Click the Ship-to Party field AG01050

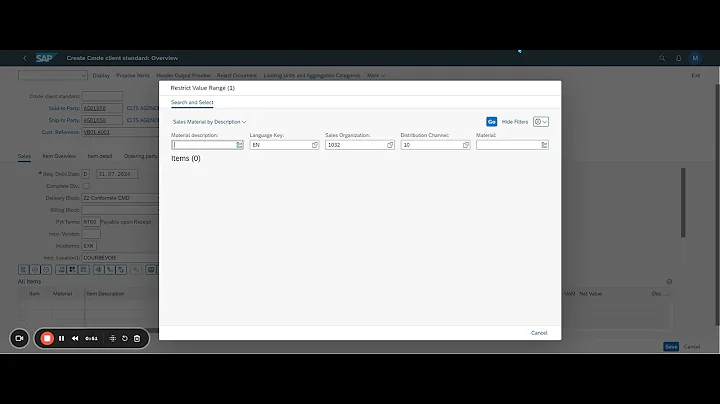click(x=102, y=120)
